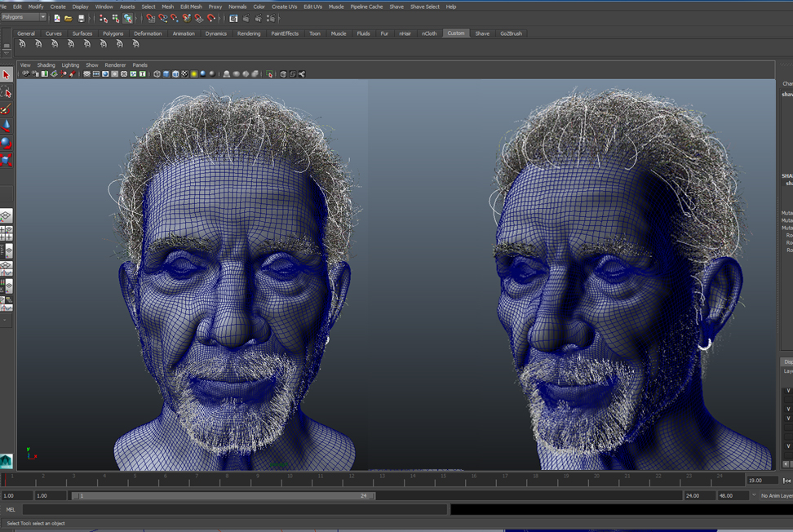This screenshot has width=793, height=532.
Task: Expand the toolbox bottom arrow
Action: pos(5,320)
